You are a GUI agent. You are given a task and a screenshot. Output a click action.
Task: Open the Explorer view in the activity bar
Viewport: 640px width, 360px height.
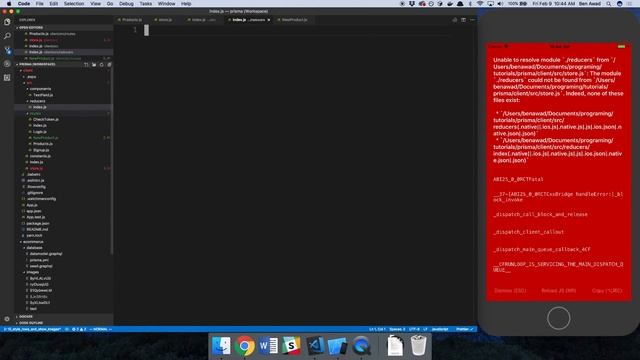[x=7, y=22]
